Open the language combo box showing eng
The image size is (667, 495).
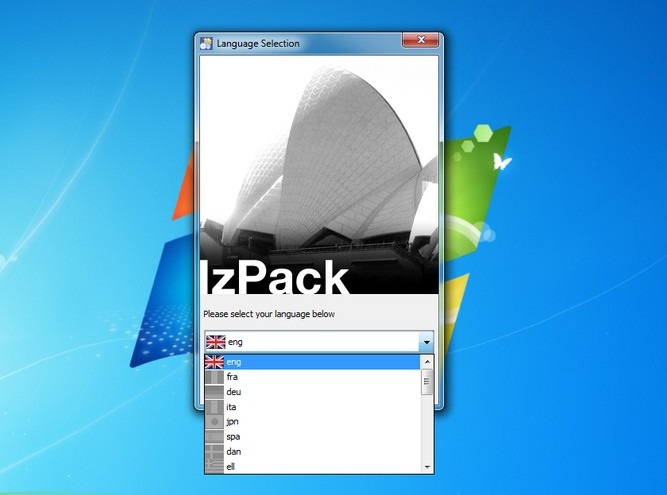(319, 341)
